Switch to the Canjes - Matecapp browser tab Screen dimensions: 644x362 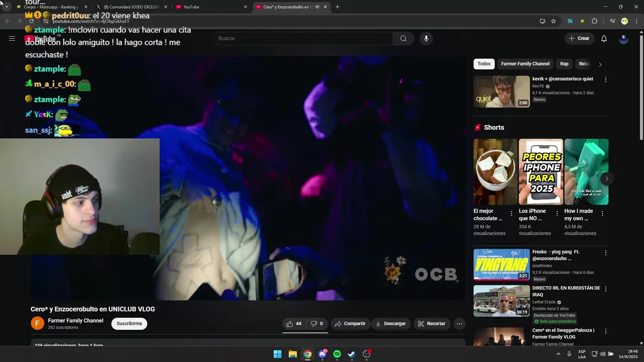click(x=51, y=7)
